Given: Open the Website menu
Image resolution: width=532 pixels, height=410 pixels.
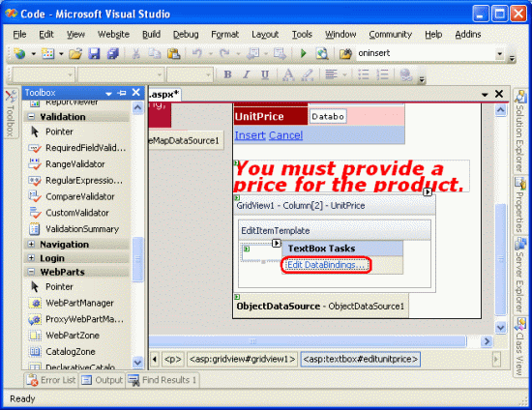Looking at the screenshot, I should (113, 34).
